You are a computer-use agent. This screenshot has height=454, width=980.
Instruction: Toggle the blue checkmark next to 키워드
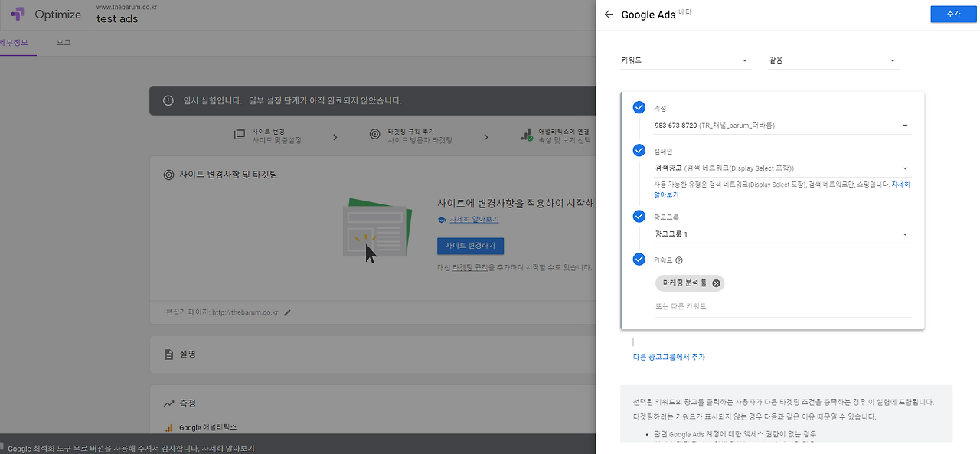pos(639,259)
